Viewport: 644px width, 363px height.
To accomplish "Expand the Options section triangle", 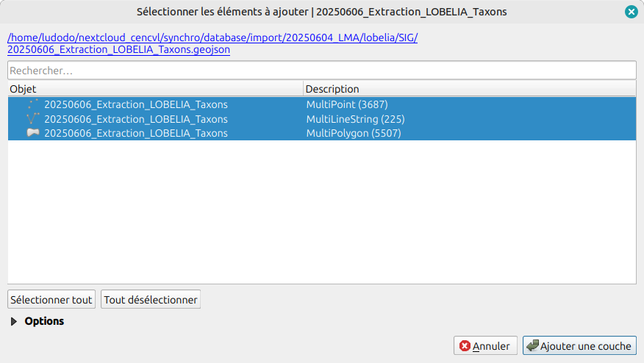I will pyautogui.click(x=15, y=322).
